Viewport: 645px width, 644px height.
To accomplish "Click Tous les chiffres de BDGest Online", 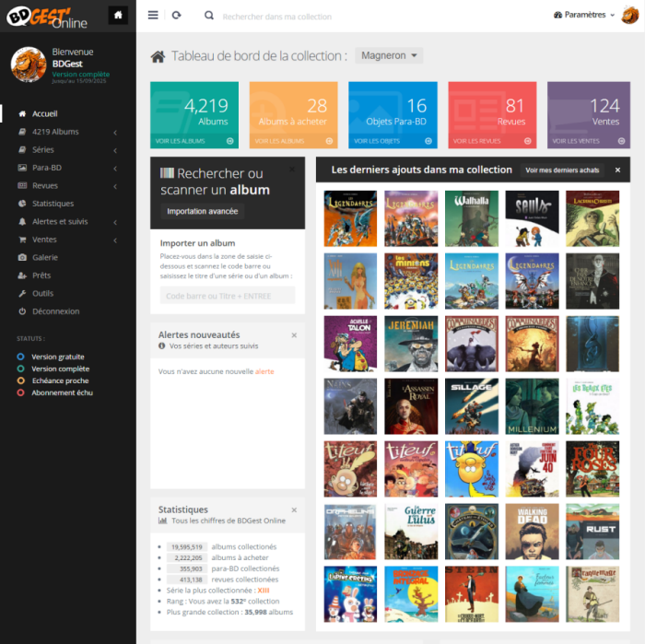I will pyautogui.click(x=229, y=521).
